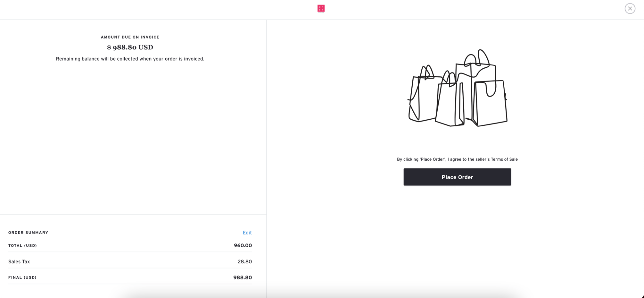
Task: Select the Final (USD) row label
Action: click(x=22, y=278)
